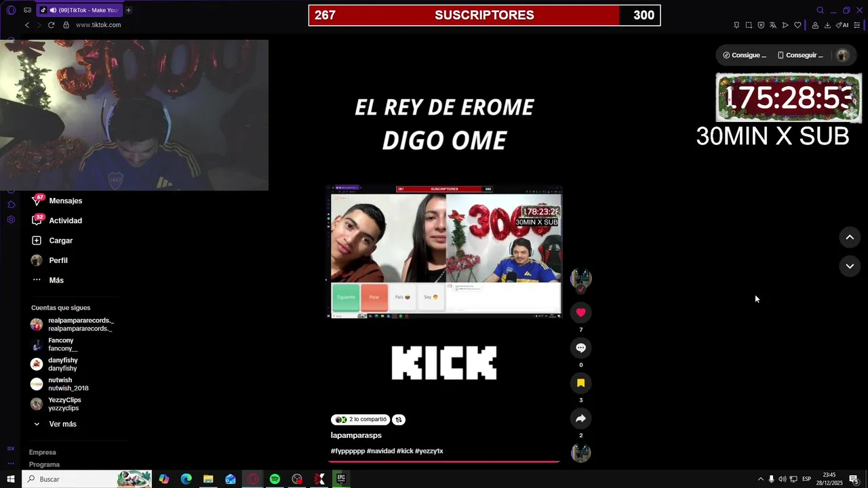The image size is (868, 488).
Task: Open the GX Corner gamepad icon
Action: [x=27, y=10]
